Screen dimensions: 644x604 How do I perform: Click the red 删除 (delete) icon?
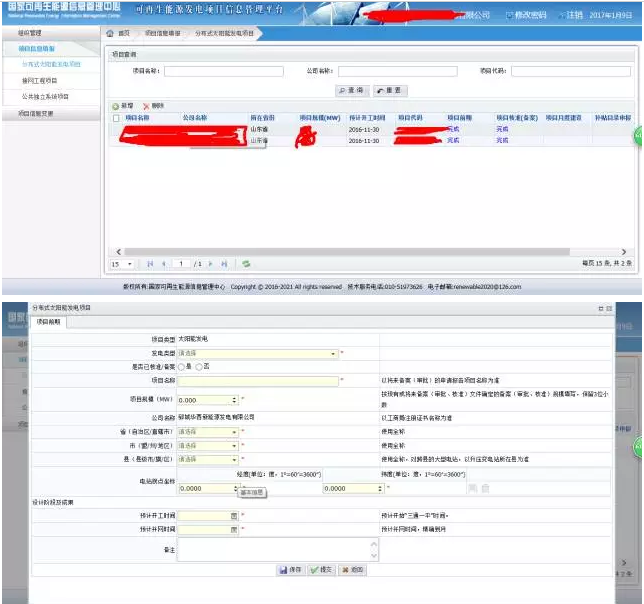pyautogui.click(x=146, y=106)
